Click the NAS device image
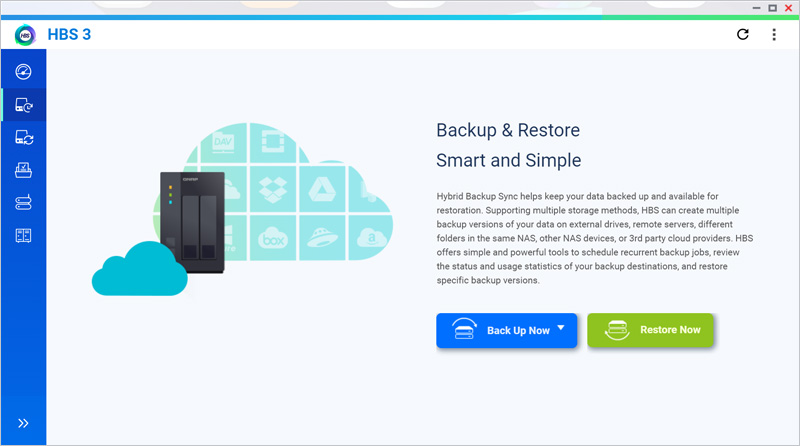The width and height of the screenshot is (800, 446). tap(192, 222)
